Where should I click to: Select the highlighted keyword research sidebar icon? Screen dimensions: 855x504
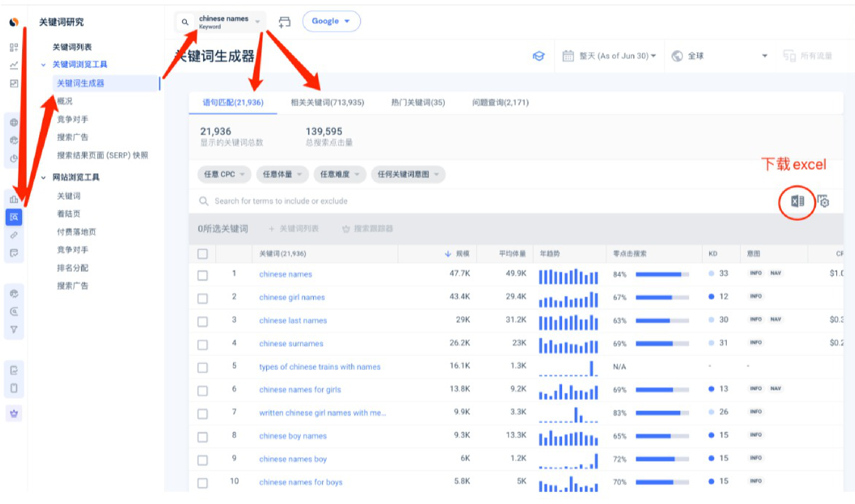pos(14,217)
